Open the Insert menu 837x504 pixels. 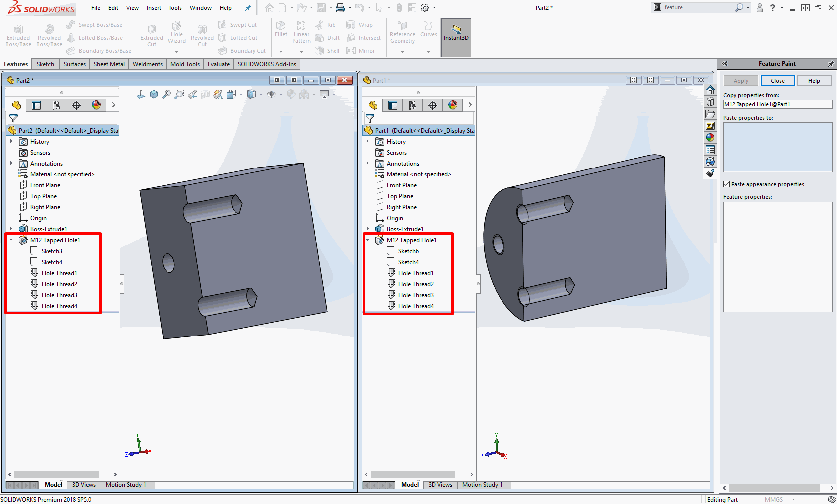[154, 8]
